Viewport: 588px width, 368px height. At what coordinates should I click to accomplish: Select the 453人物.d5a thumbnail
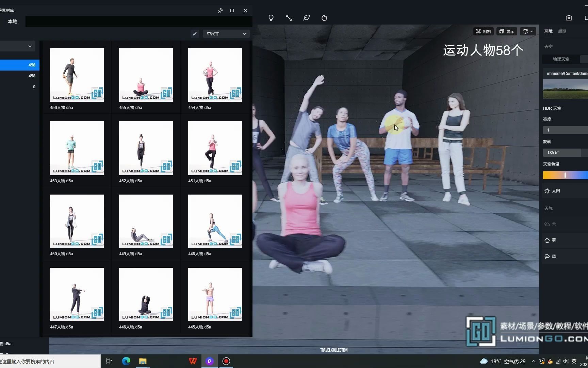pyautogui.click(x=77, y=148)
